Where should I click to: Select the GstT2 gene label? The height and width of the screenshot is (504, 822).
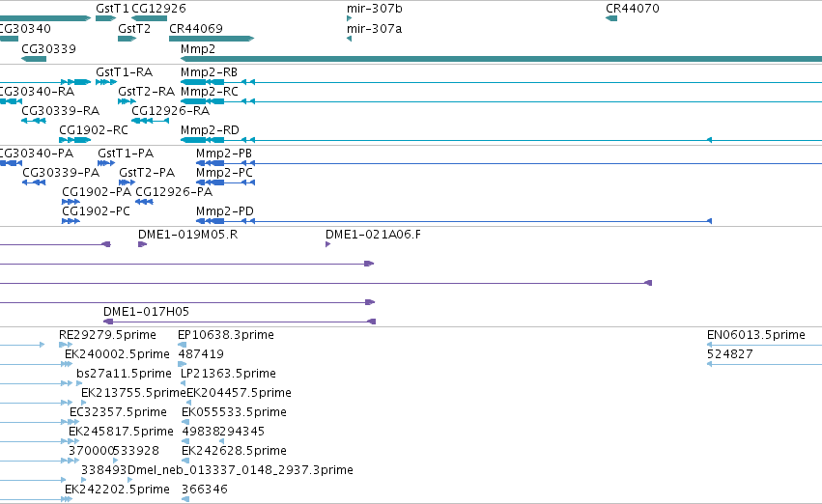[134, 29]
